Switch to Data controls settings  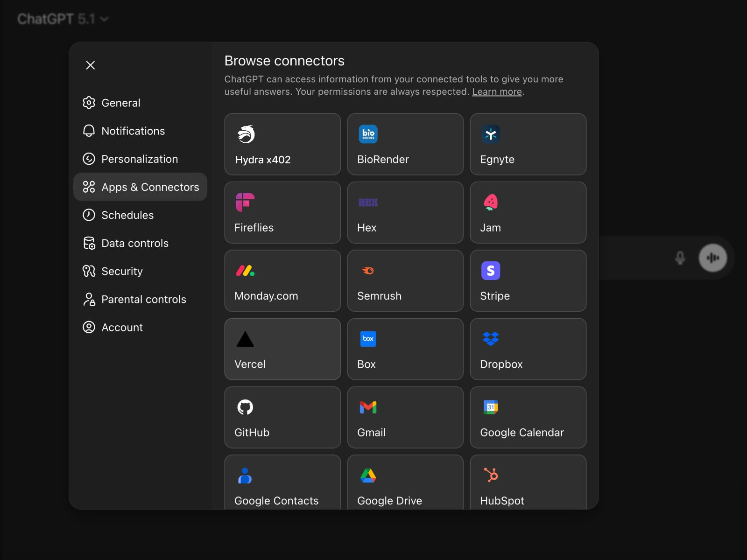point(134,243)
